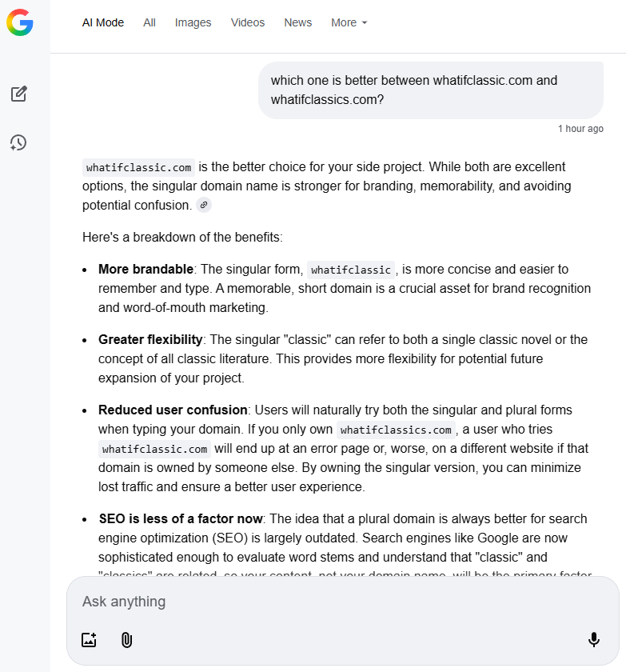Go to the Images tab
Screen dimensions: 626x672
click(193, 22)
